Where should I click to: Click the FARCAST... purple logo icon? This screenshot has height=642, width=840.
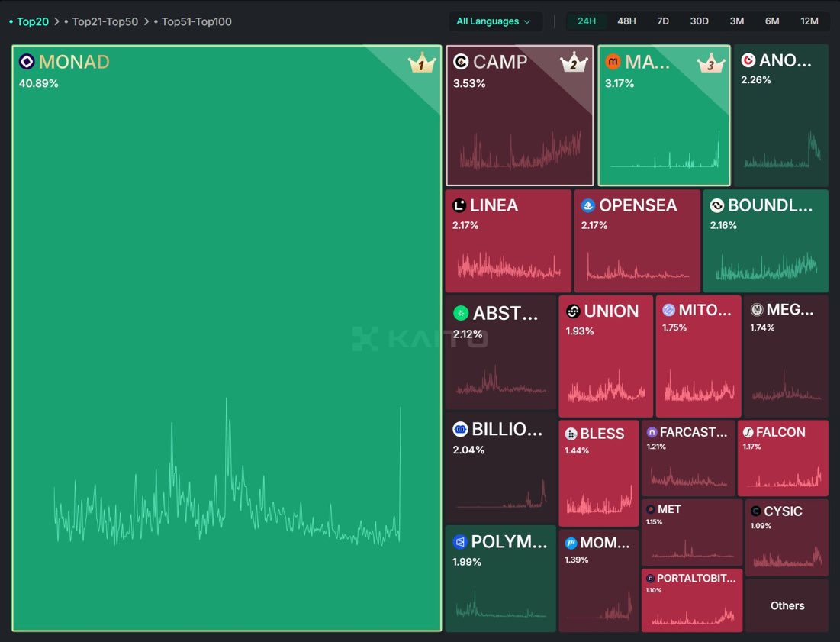click(x=652, y=432)
